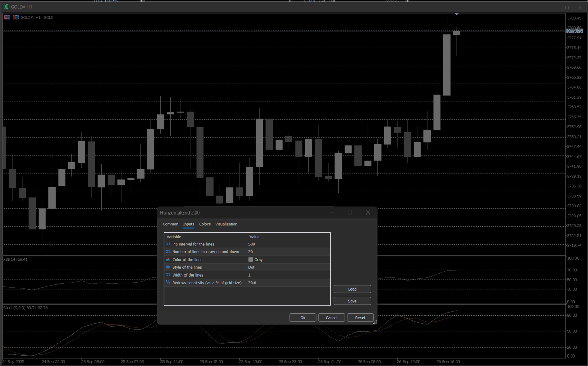Select the 'Redraw sensitivity' row label
The height and width of the screenshot is (366, 588).
point(207,283)
